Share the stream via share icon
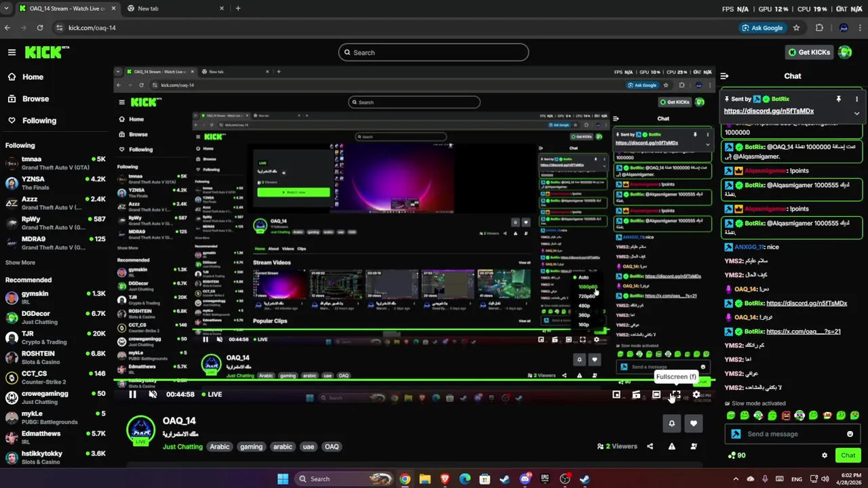Screen dimensions: 868x488 point(650,447)
